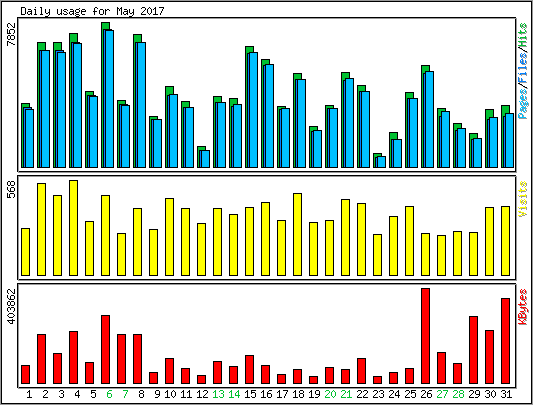Click green weekend day 28 label
The width and height of the screenshot is (533, 405).
pos(458,394)
